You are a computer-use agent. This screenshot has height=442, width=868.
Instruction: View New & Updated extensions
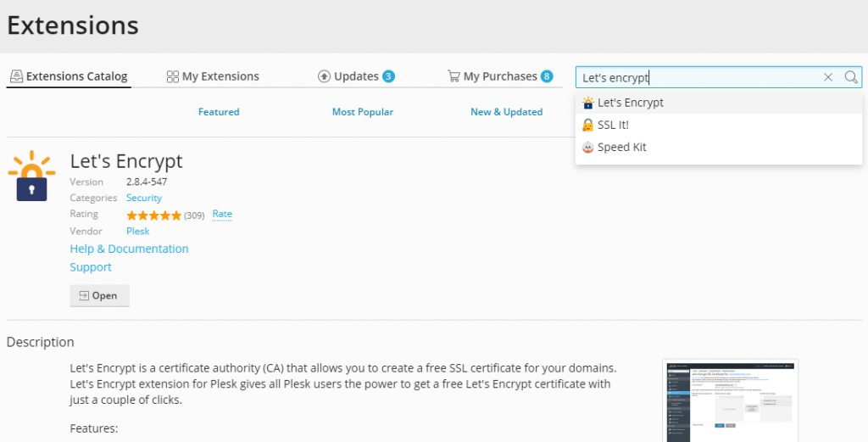pyautogui.click(x=506, y=112)
